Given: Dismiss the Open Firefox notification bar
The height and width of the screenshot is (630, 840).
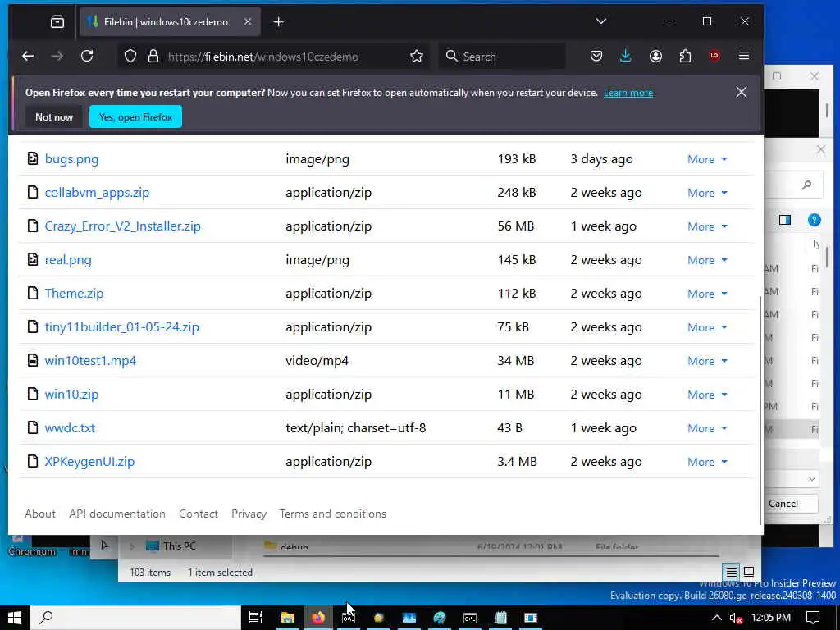Looking at the screenshot, I should pos(741,92).
